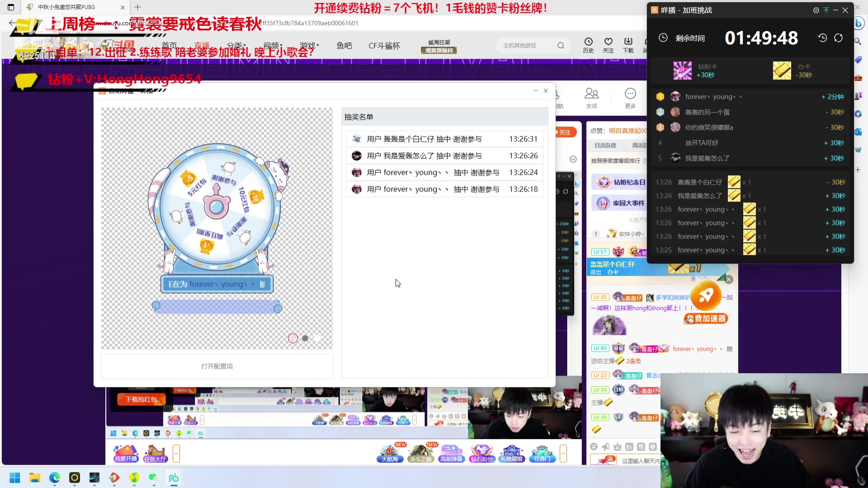Open the 游戏 games dropdown
The image size is (868, 488).
coord(308,45)
